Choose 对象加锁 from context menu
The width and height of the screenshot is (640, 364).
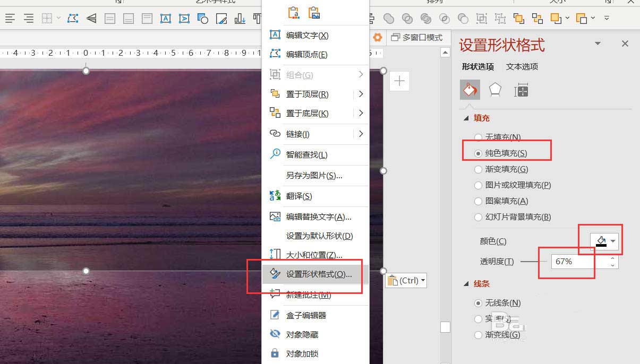point(315,354)
